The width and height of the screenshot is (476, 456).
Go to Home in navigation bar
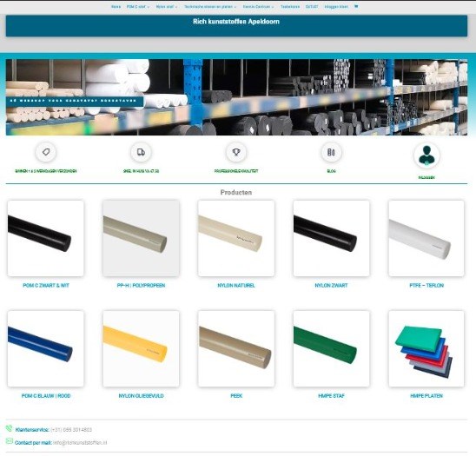116,7
